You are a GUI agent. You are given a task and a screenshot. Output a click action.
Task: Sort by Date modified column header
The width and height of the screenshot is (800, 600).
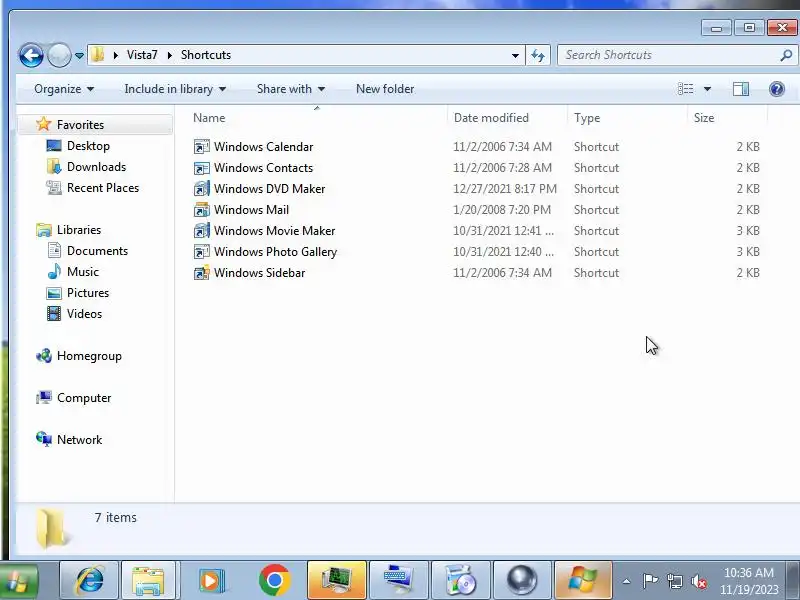pos(491,118)
